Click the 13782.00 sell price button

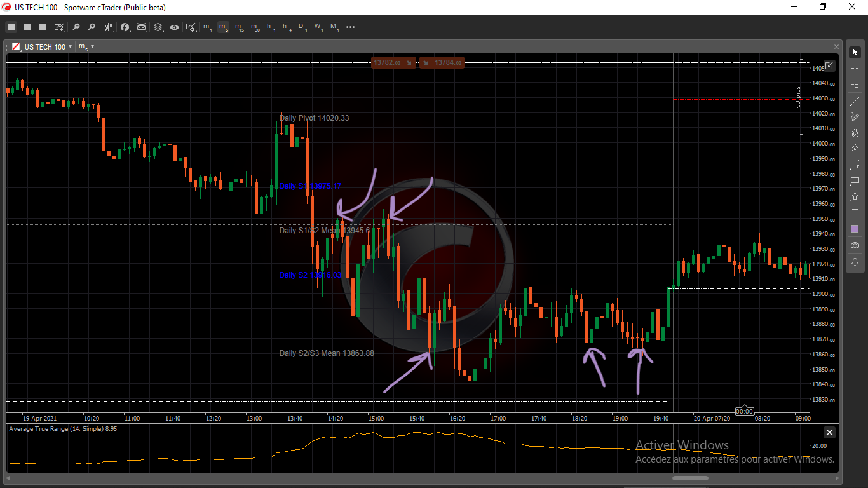(394, 62)
